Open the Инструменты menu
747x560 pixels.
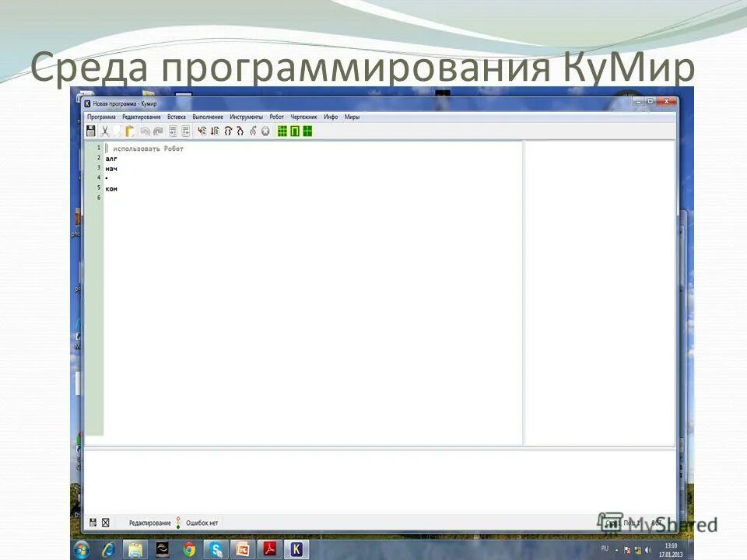246,117
